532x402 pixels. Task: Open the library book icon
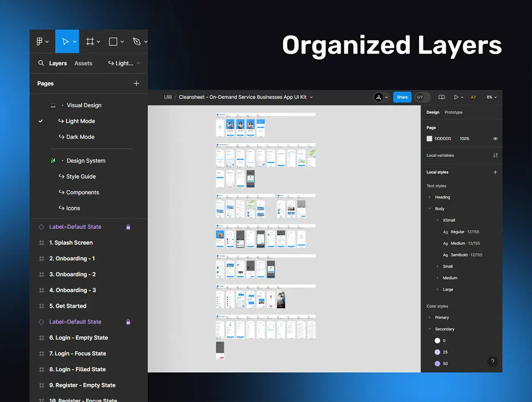(x=442, y=97)
